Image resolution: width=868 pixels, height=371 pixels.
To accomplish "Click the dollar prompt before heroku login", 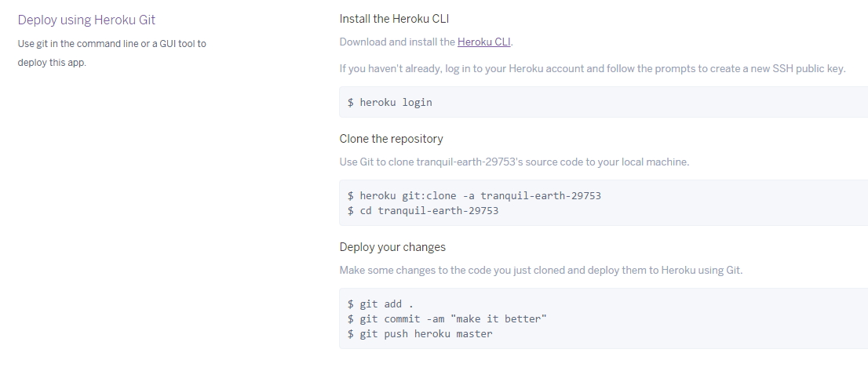I will (350, 102).
